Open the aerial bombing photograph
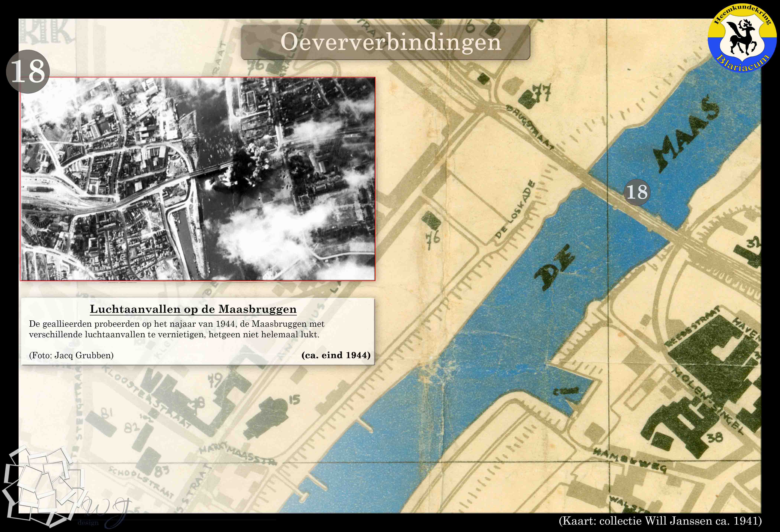Image resolution: width=780 pixels, height=532 pixels. click(x=198, y=179)
